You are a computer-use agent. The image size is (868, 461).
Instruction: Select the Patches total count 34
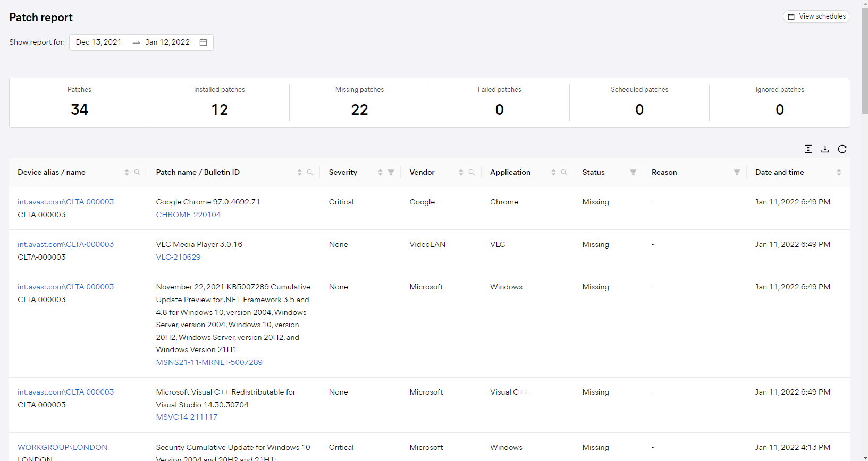point(79,109)
